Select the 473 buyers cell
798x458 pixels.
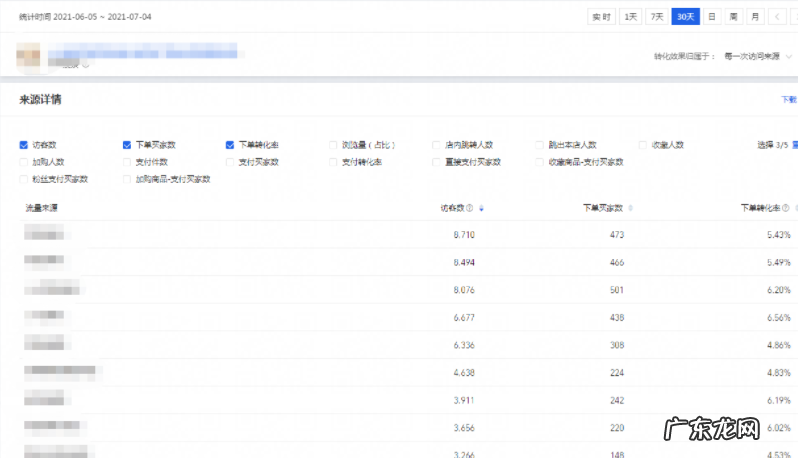click(x=617, y=235)
